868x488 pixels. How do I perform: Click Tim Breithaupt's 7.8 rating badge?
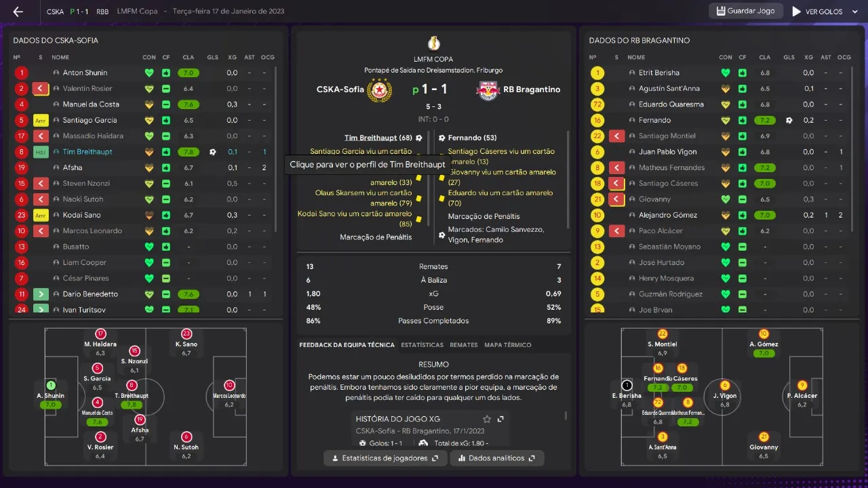point(189,152)
